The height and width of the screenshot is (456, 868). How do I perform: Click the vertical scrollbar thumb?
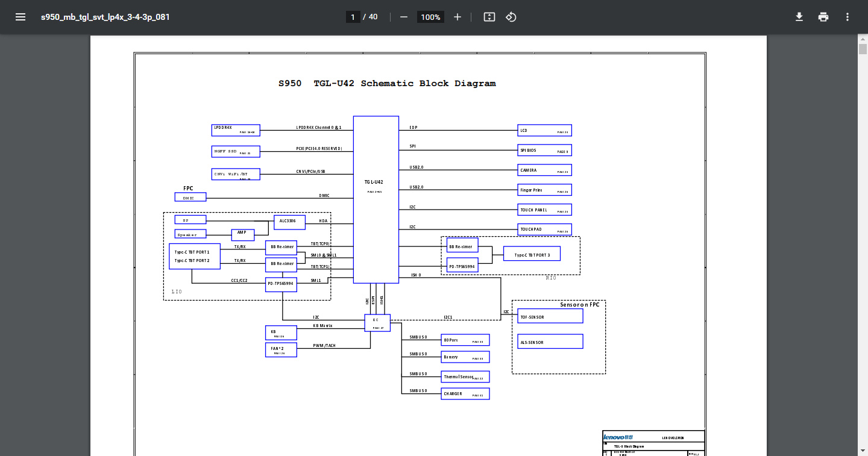(x=863, y=49)
